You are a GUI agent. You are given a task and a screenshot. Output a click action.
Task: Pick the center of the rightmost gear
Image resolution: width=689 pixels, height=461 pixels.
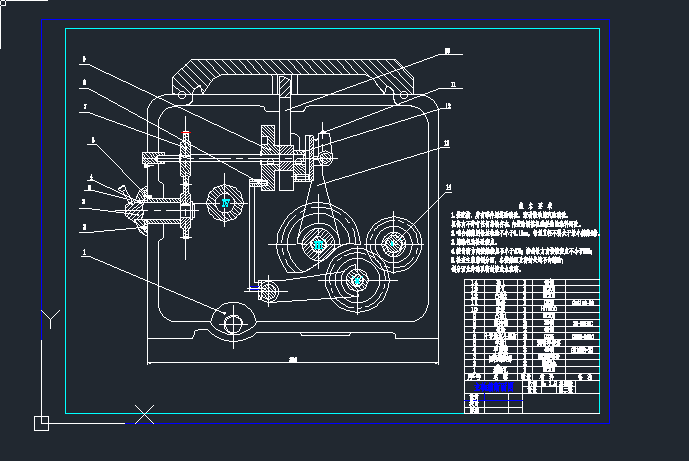pyautogui.click(x=394, y=241)
